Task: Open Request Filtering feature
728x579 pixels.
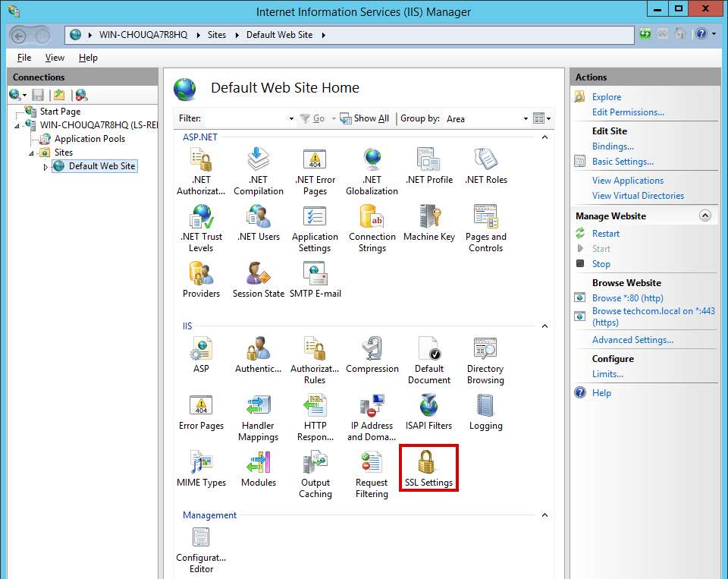Action: (x=372, y=475)
